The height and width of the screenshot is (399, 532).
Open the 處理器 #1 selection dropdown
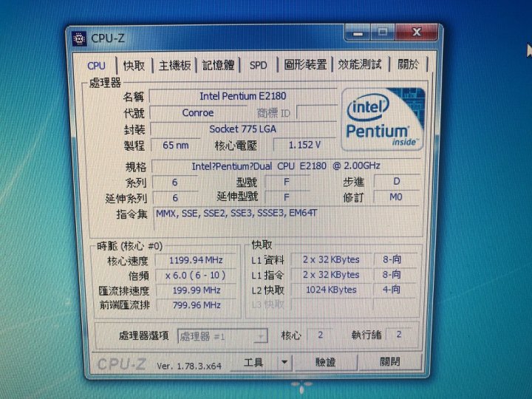pyautogui.click(x=222, y=337)
